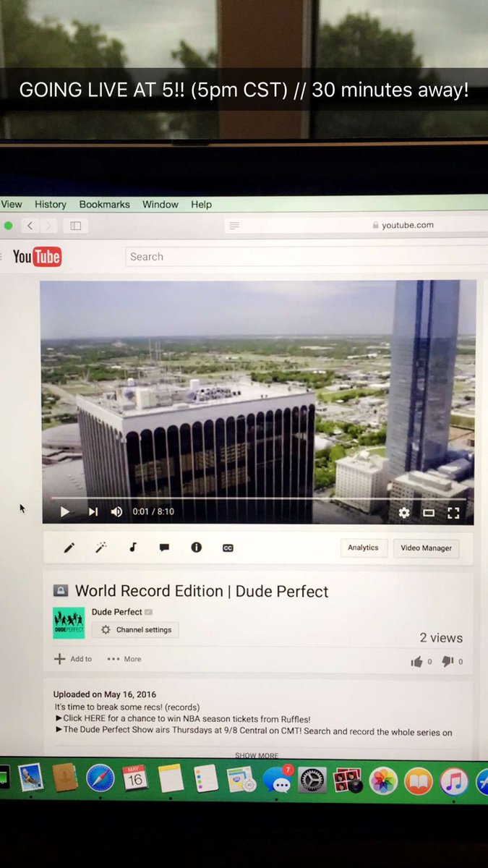Open Reminders icon in Dock

pyautogui.click(x=206, y=779)
